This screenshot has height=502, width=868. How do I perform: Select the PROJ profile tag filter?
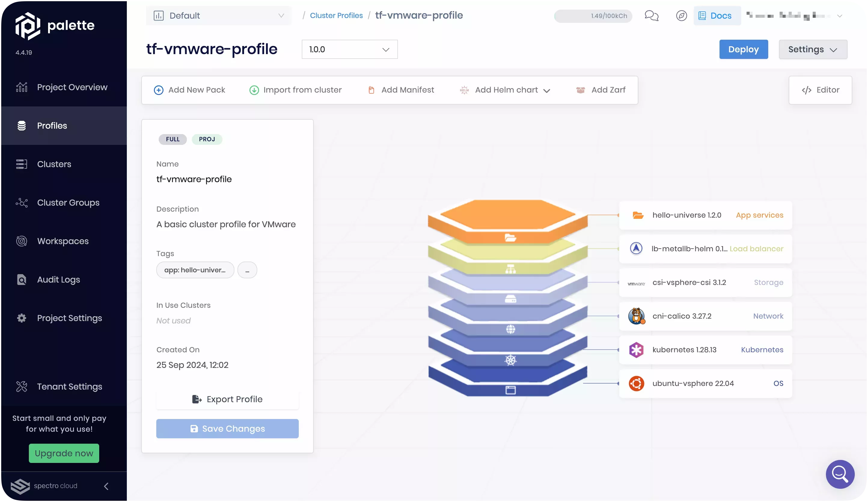click(207, 139)
